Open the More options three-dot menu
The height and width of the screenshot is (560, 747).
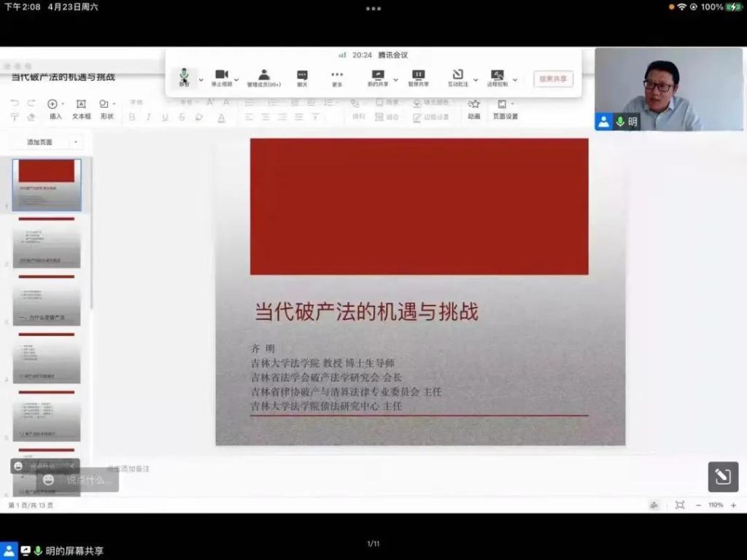click(x=337, y=76)
